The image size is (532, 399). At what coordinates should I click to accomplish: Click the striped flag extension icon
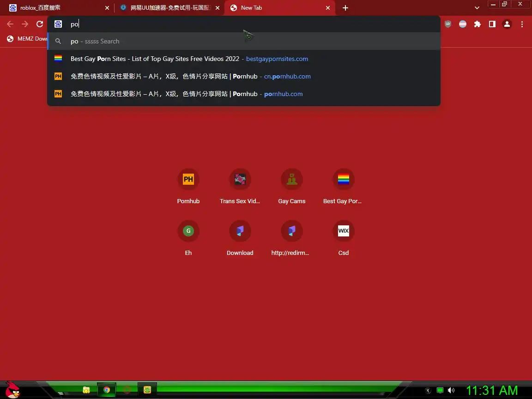click(x=462, y=24)
